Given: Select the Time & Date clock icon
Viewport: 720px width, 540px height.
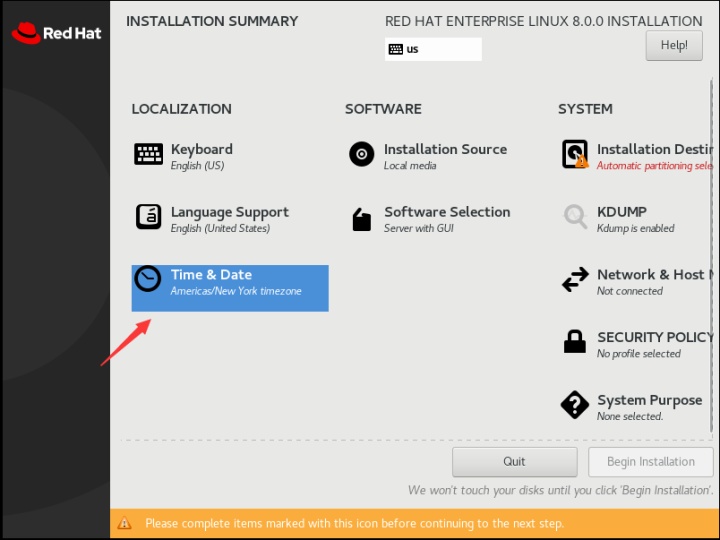Looking at the screenshot, I should point(148,278).
